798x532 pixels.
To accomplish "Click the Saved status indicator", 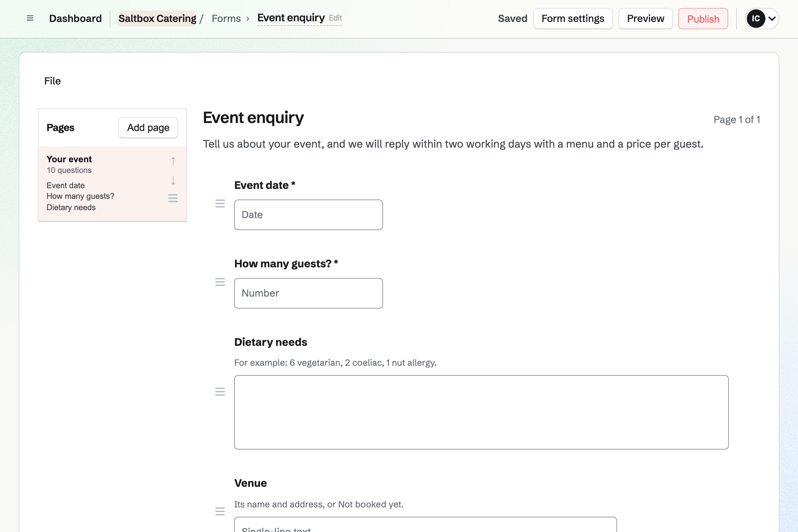I will point(512,18).
